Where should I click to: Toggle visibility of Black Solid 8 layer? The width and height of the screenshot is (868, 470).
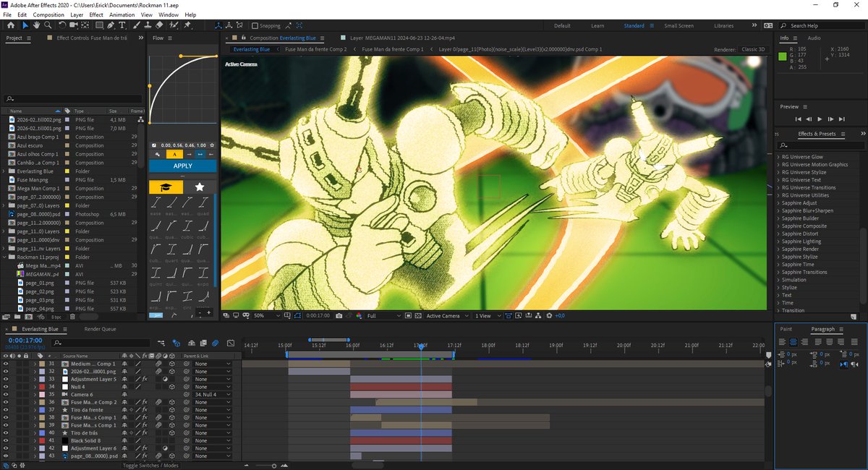pos(6,441)
